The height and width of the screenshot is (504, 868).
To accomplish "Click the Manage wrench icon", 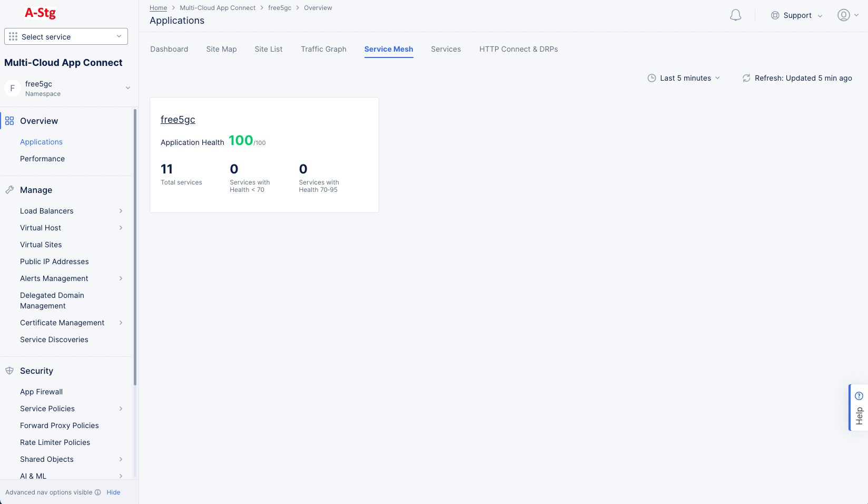I will pos(9,190).
